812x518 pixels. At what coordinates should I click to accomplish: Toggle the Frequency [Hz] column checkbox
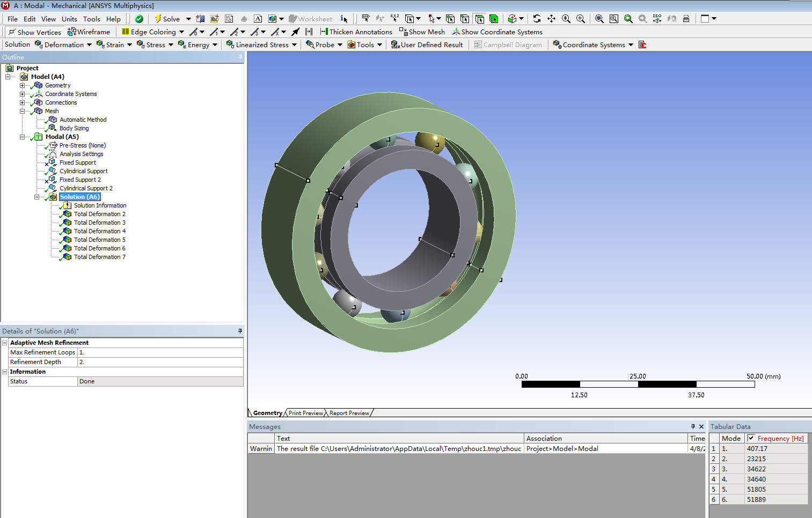click(751, 438)
